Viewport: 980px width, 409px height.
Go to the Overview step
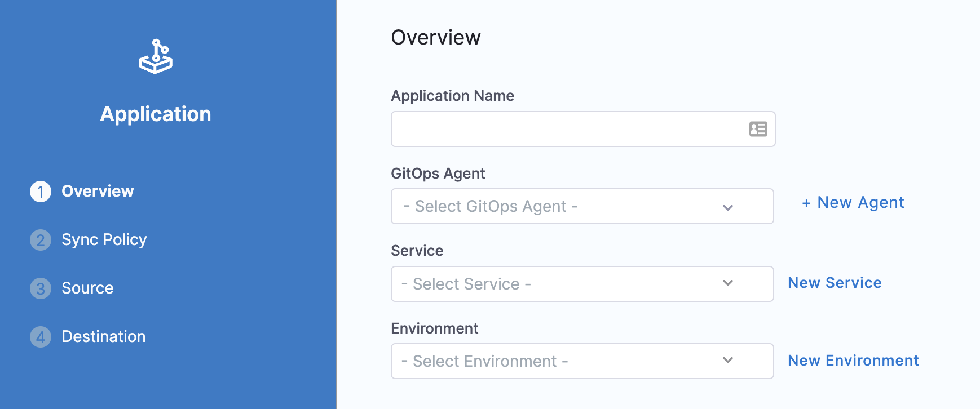(98, 192)
